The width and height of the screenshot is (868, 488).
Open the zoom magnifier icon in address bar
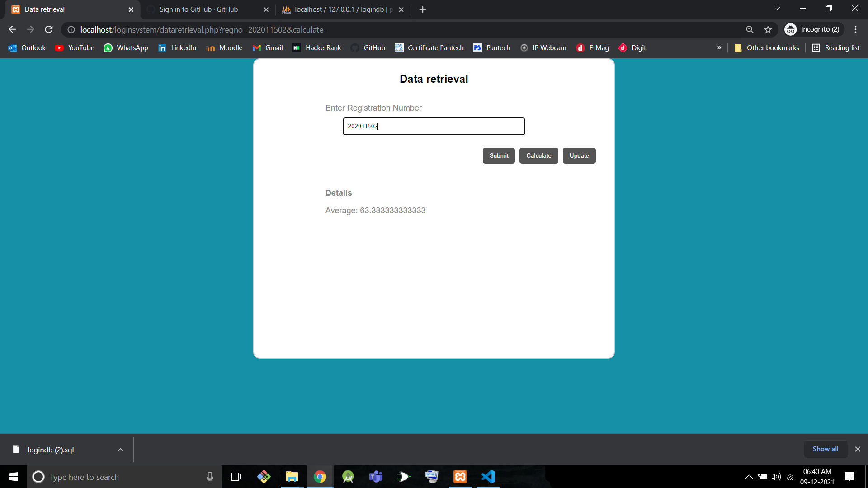750,29
